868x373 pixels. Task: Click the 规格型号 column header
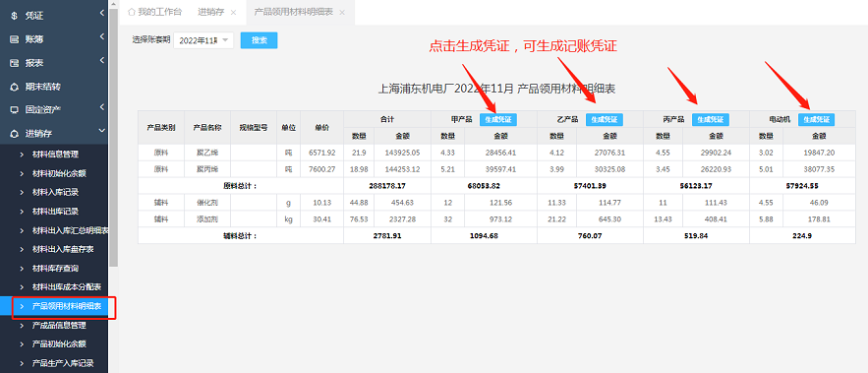click(x=254, y=128)
